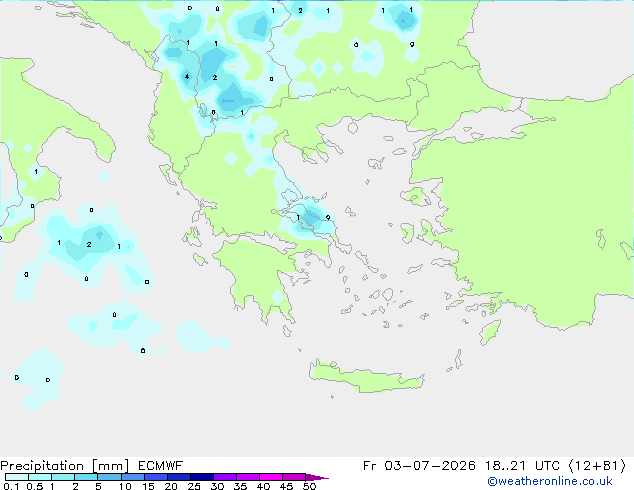The image size is (634, 490).
Task: Select the 0.5 to 1 mm legend swatch
Action: coord(40,477)
